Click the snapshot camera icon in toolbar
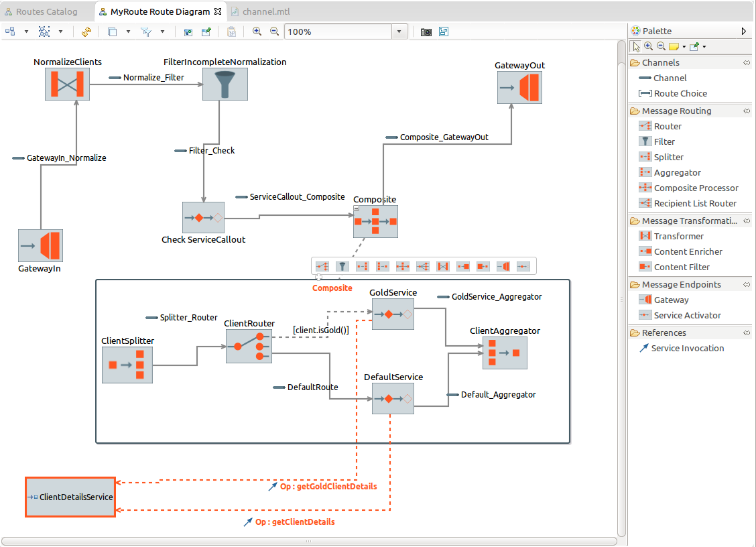This screenshot has height=547, width=756. (426, 32)
